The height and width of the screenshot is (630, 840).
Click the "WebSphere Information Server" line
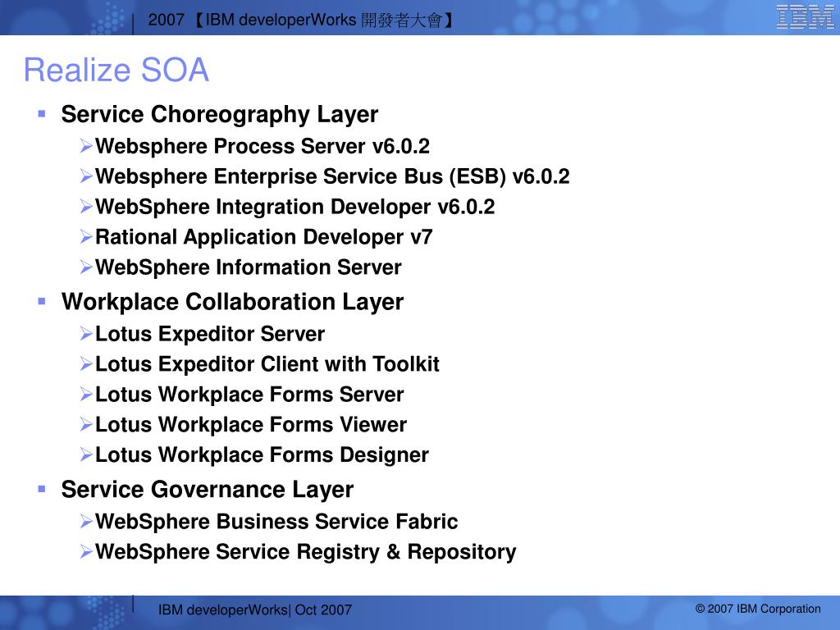pos(249,267)
